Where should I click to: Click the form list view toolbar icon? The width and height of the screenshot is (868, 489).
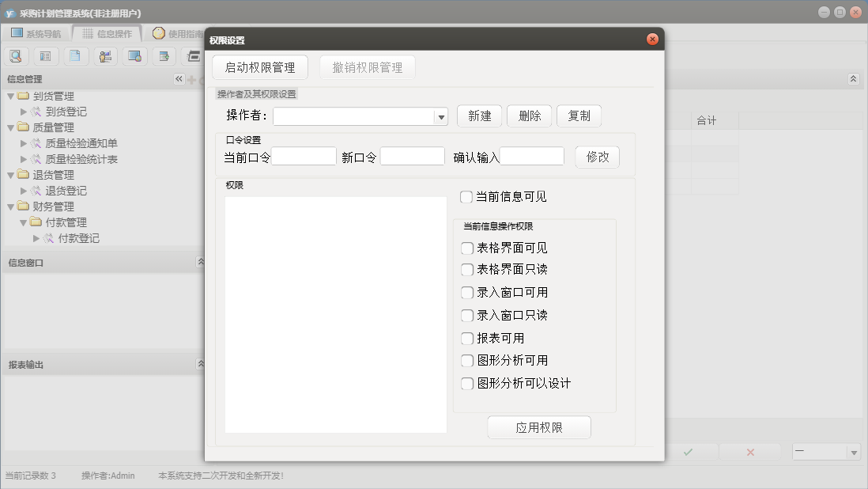click(45, 56)
